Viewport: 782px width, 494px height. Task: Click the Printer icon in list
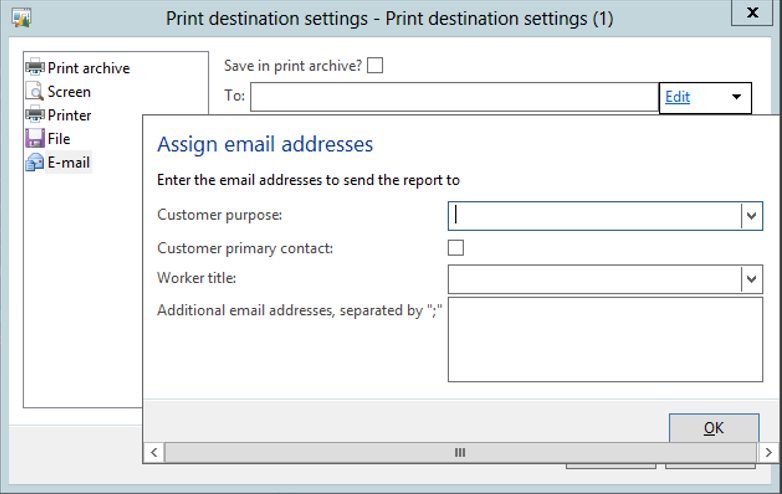point(35,115)
